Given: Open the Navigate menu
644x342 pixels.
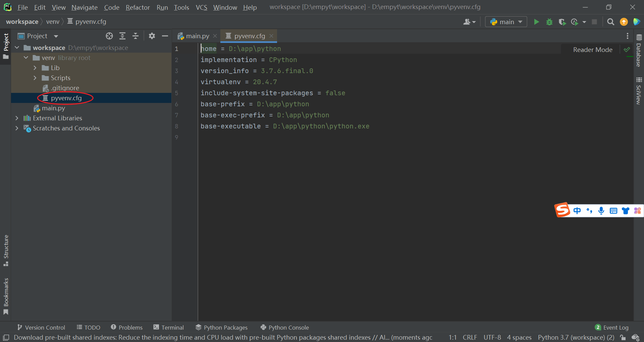Looking at the screenshot, I should pyautogui.click(x=85, y=7).
